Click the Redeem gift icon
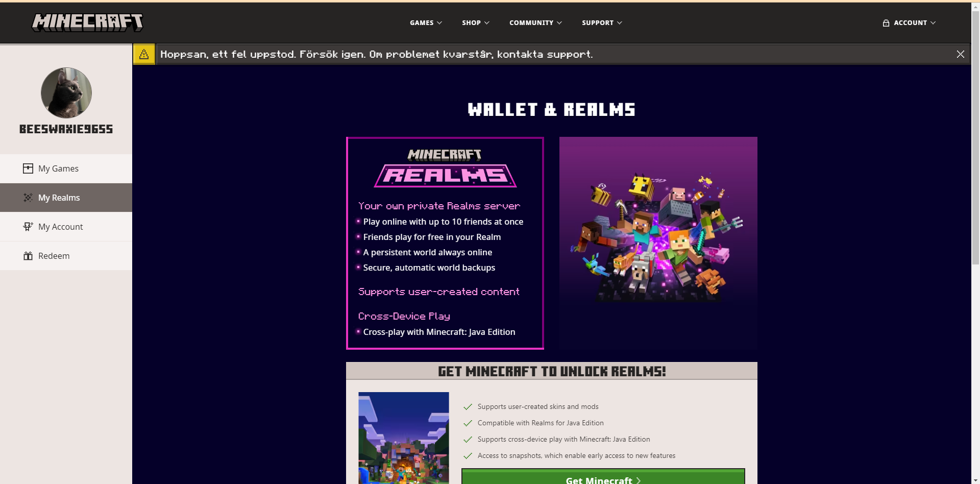Image resolution: width=980 pixels, height=484 pixels. click(x=28, y=256)
